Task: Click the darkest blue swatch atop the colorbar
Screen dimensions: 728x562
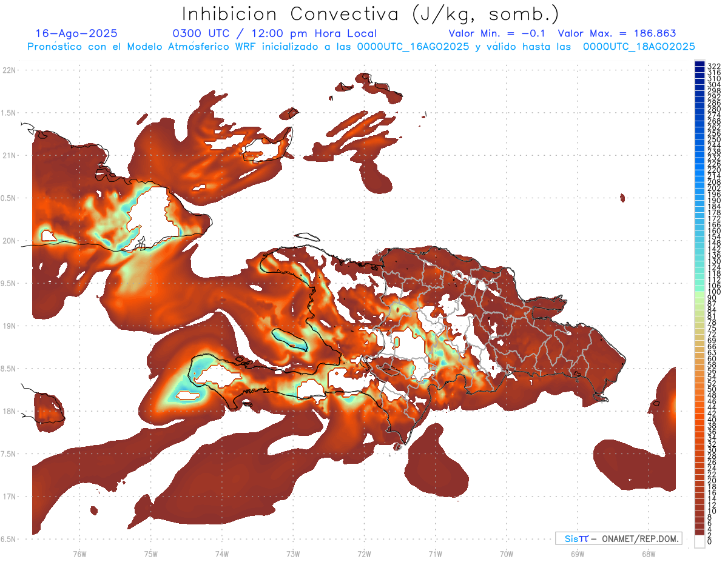Action: [699, 64]
